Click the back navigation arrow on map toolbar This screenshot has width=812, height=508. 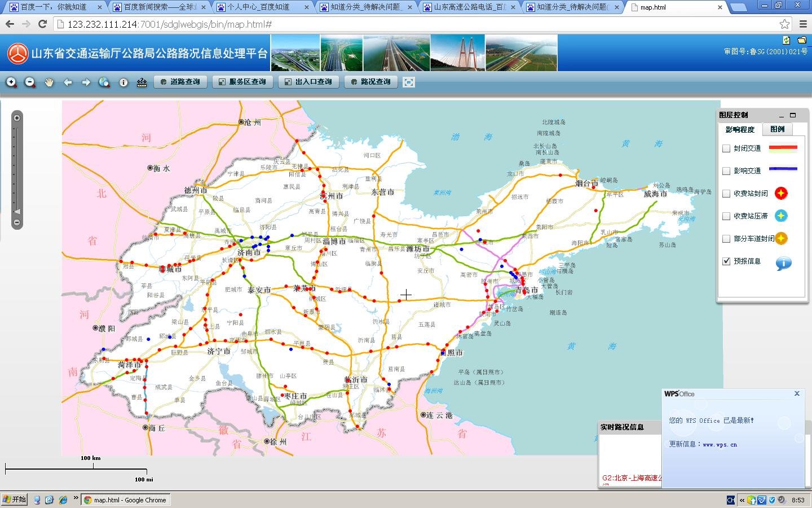click(x=68, y=82)
